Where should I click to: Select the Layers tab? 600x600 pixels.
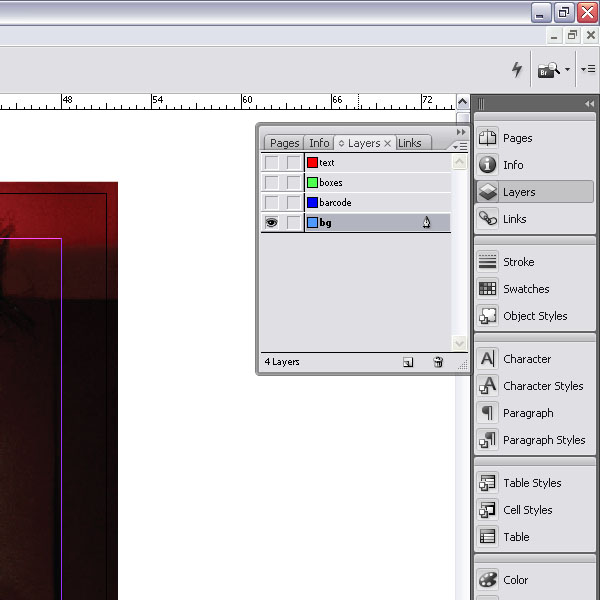tap(364, 143)
